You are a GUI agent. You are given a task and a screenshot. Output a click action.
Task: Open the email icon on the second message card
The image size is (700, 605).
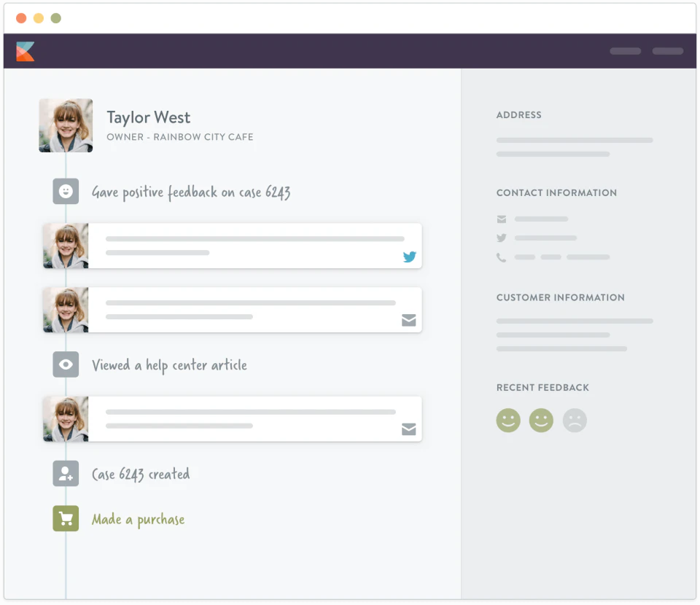coord(409,320)
